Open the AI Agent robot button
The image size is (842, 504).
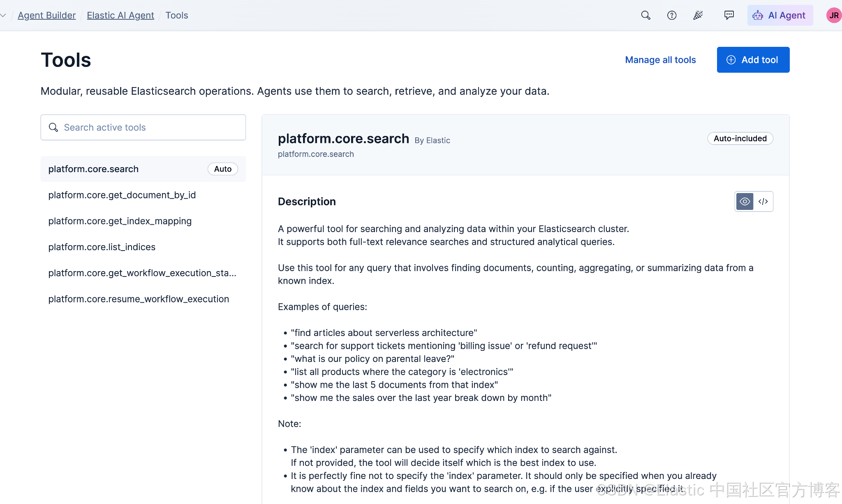[x=780, y=15]
